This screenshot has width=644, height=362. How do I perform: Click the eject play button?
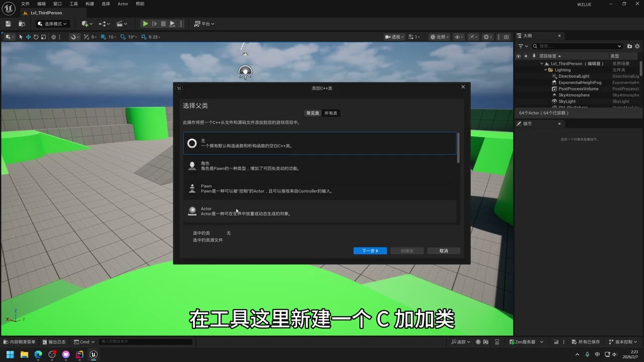172,24
